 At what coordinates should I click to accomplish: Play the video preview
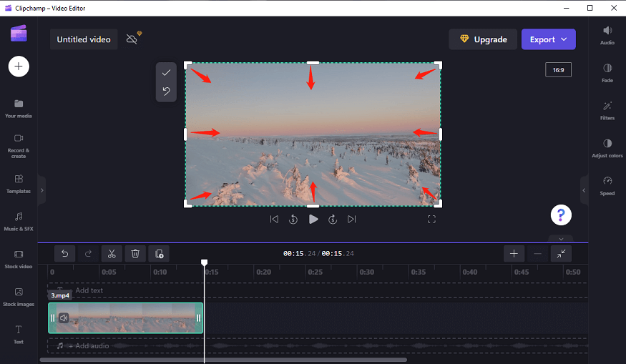(x=313, y=219)
